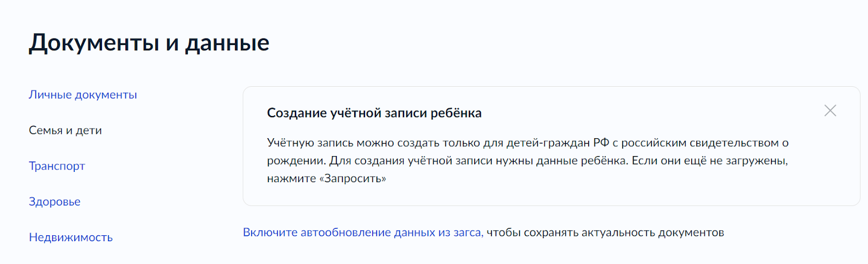868x264 pixels.
Task: Click the text чтобы сохранять актуальность документов
Action: (605, 233)
